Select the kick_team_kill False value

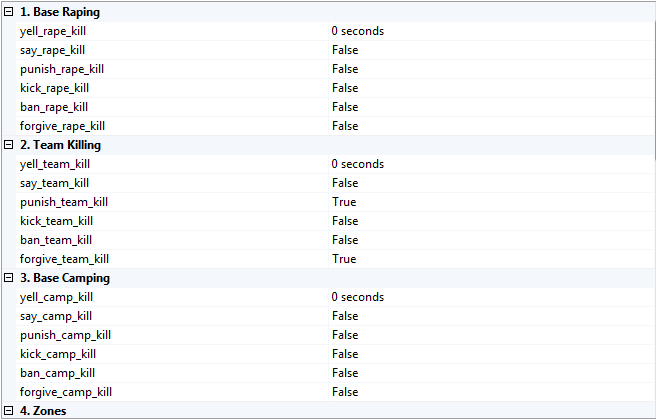345,221
